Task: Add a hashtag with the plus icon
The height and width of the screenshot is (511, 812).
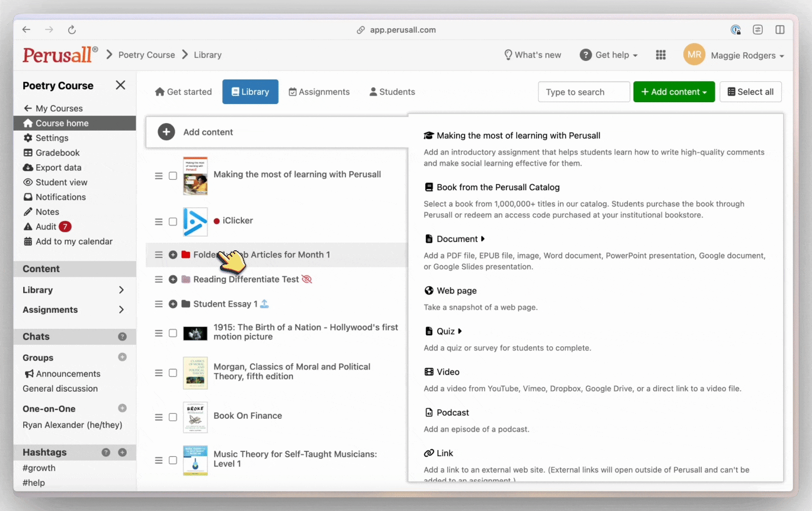Action: [122, 452]
